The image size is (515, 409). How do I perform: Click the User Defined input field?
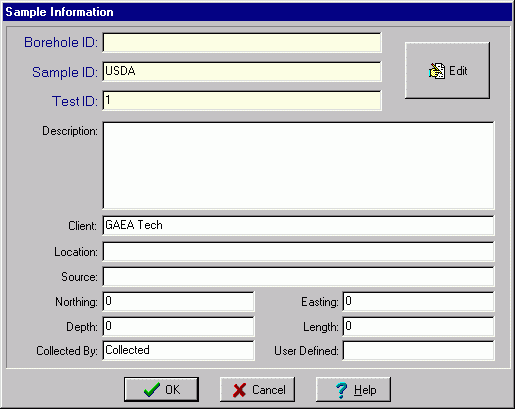pyautogui.click(x=418, y=350)
